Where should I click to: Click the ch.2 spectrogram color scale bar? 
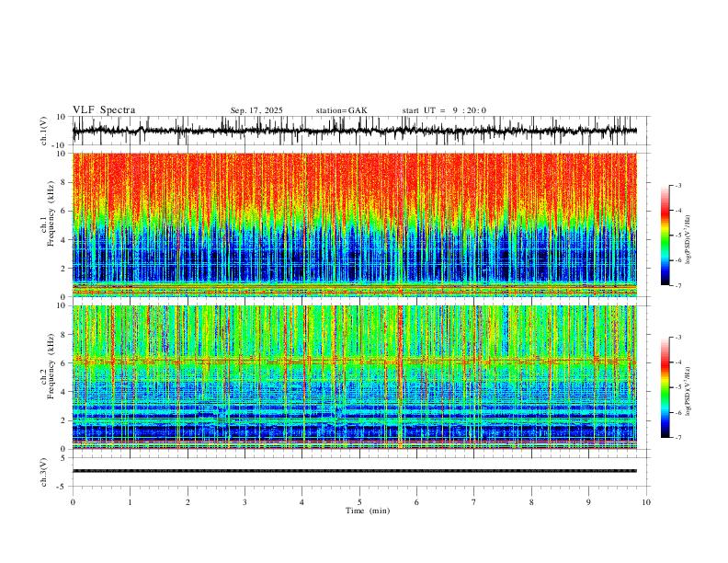[x=665, y=387]
